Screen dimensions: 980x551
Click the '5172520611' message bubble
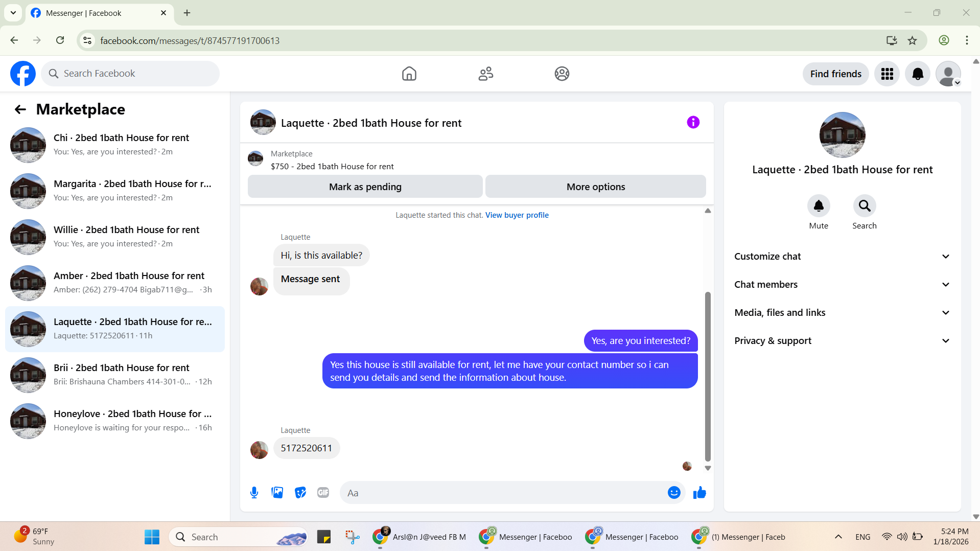pos(307,448)
